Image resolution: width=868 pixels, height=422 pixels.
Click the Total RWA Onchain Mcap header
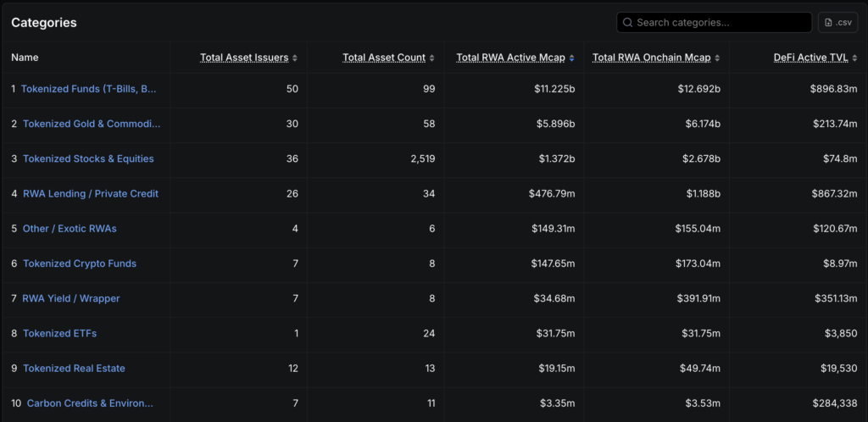[651, 58]
